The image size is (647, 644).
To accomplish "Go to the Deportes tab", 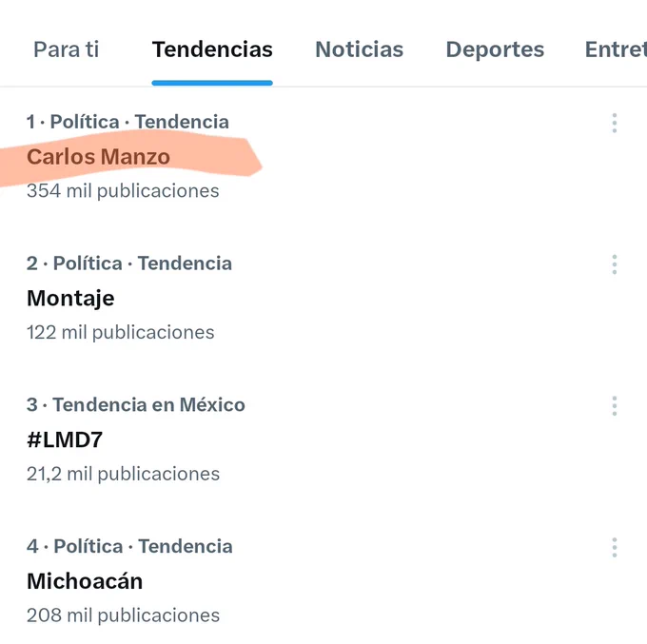I will pos(495,49).
